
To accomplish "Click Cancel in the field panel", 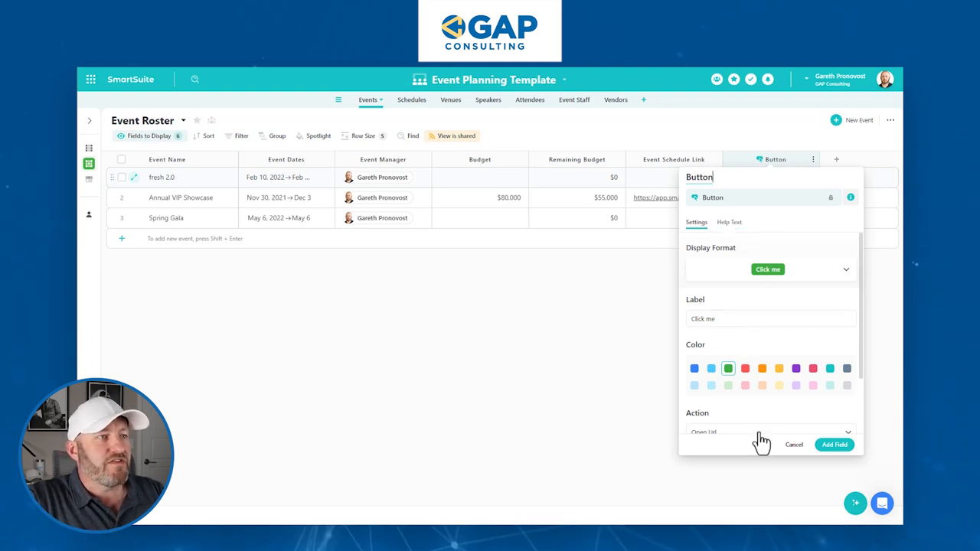I will 794,445.
